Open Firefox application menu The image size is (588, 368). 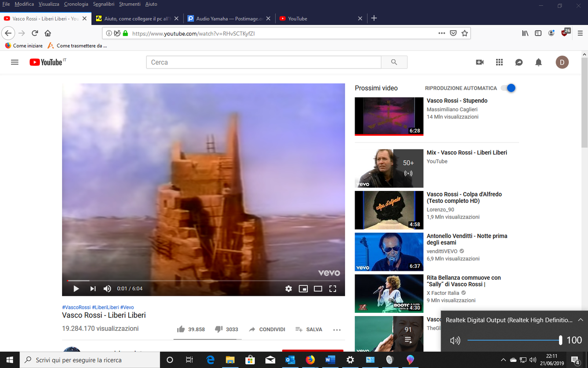coord(579,33)
